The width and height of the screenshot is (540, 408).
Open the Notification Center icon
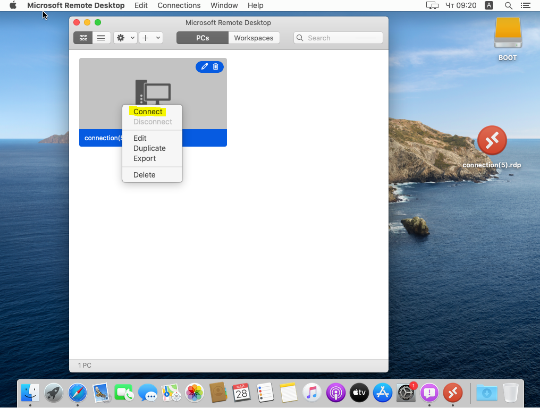[525, 6]
